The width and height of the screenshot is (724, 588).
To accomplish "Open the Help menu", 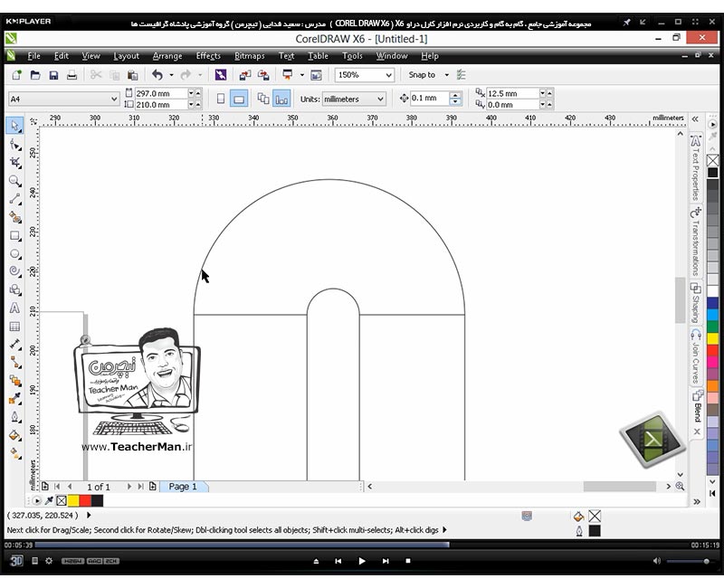I will [x=429, y=56].
